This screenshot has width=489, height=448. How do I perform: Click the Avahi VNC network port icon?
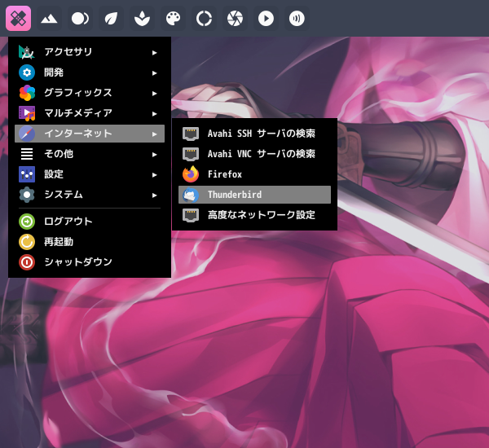pyautogui.click(x=191, y=154)
